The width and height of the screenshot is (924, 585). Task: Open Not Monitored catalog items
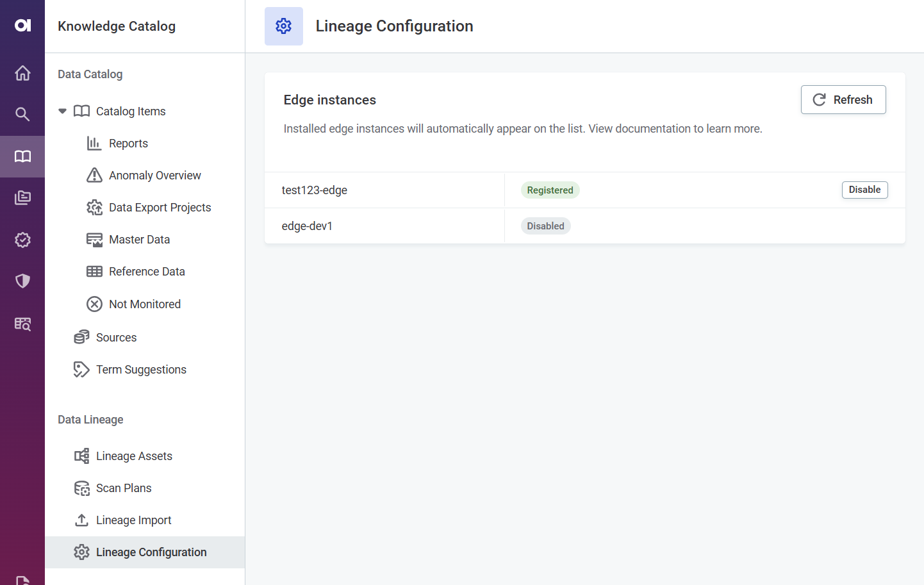(x=144, y=304)
